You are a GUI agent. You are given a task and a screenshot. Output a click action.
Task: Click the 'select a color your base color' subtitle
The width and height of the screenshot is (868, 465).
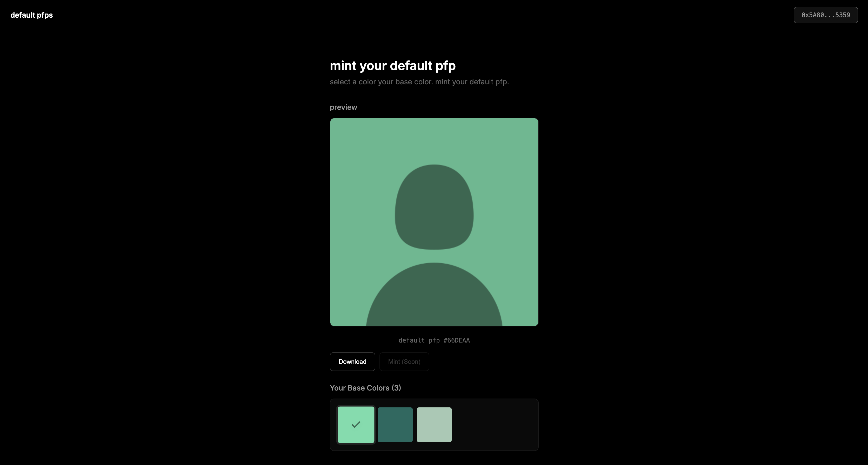pos(419,82)
